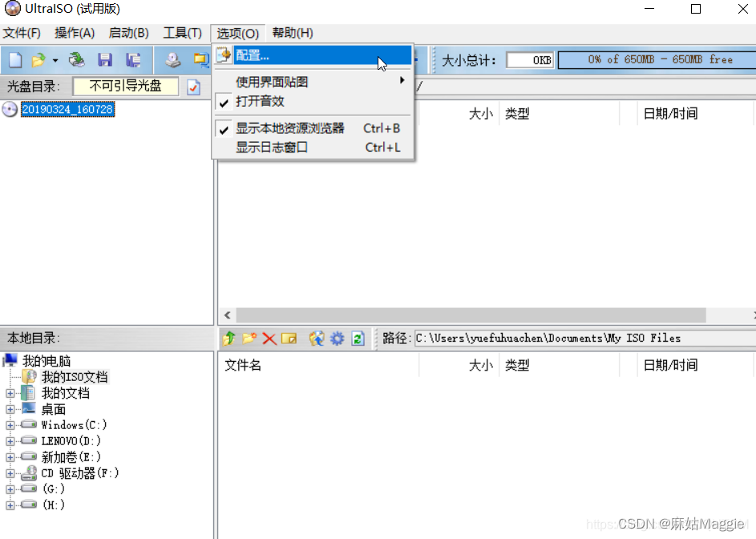
Task: Select LENOVO(D:) drive label
Action: (71, 441)
